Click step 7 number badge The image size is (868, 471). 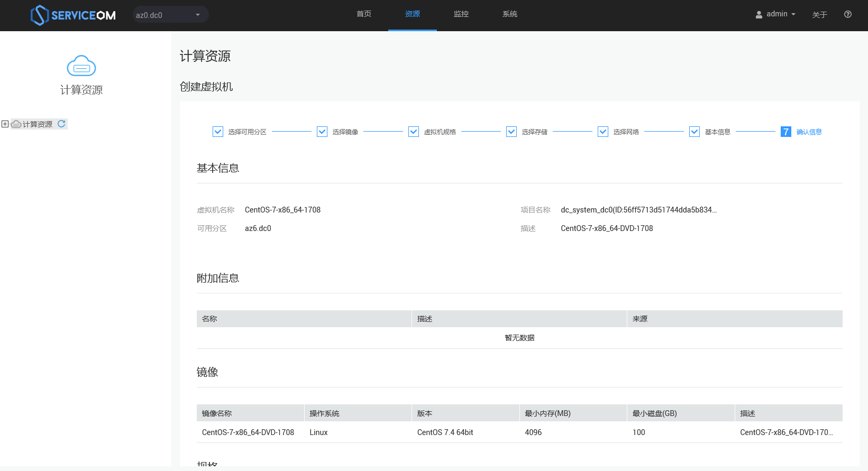pyautogui.click(x=786, y=132)
